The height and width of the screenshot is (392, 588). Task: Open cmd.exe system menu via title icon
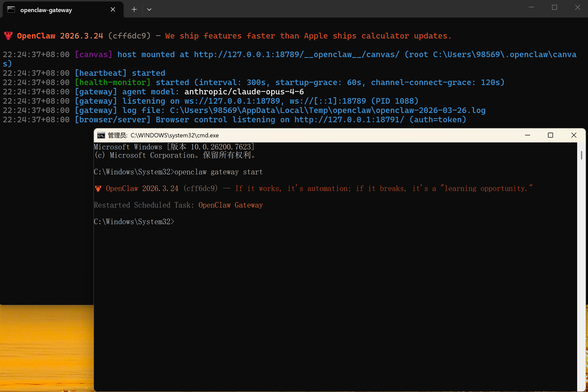tap(101, 135)
